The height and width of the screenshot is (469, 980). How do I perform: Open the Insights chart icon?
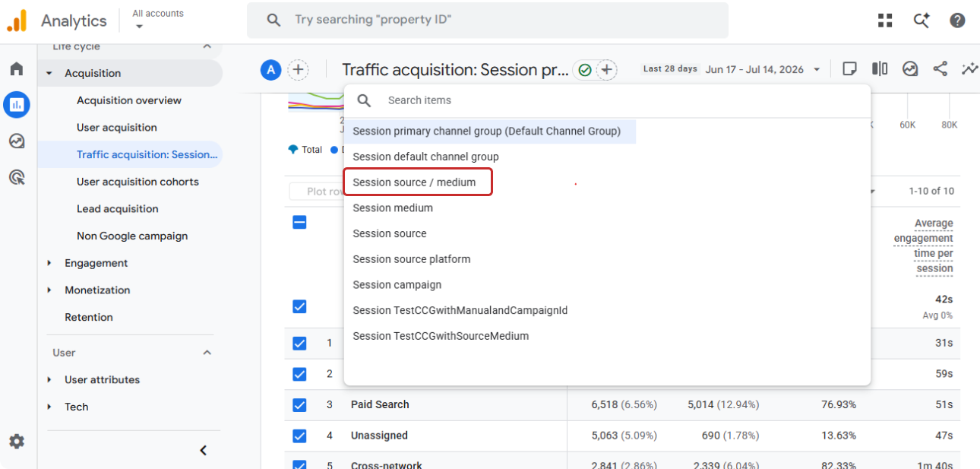click(x=910, y=69)
